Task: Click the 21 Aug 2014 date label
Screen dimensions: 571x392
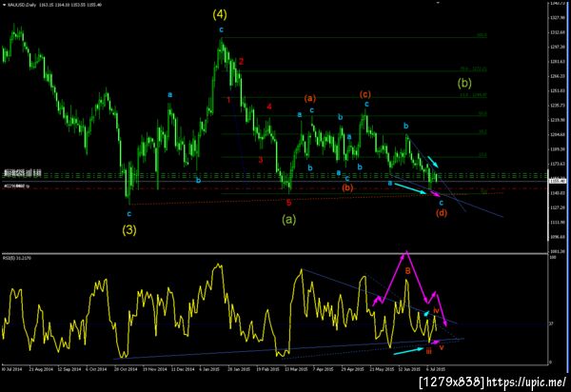Action: coord(41,369)
